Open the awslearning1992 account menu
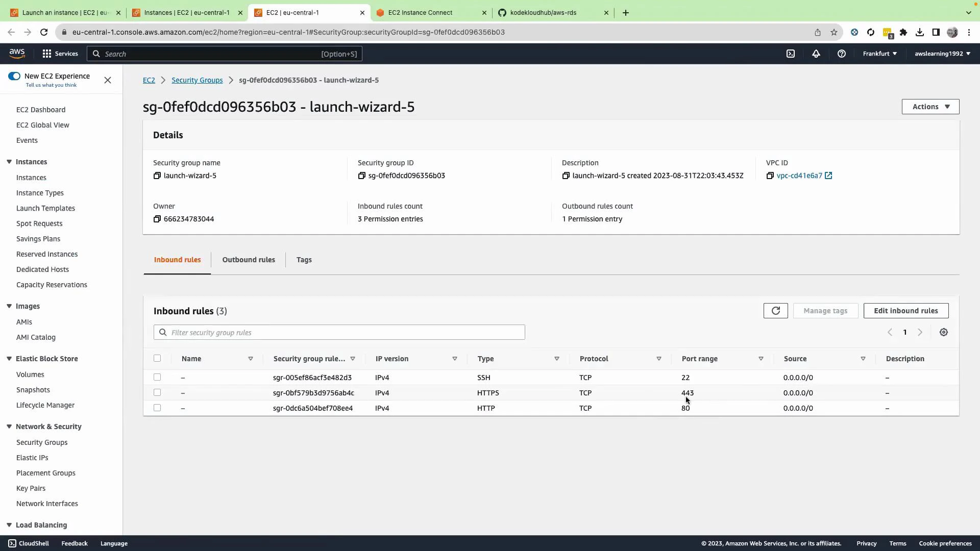 (x=942, y=54)
